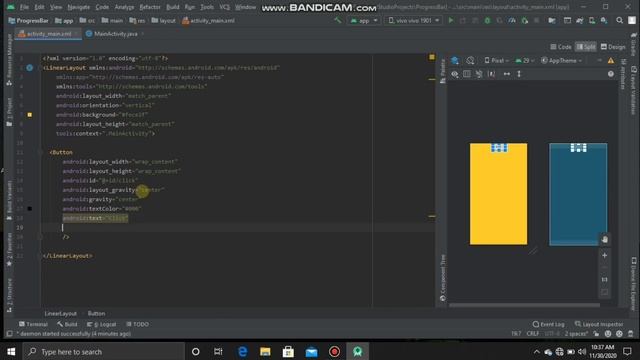640x360 pixels.
Task: Collapse the LinearLayout fold marker
Action: click(x=40, y=68)
